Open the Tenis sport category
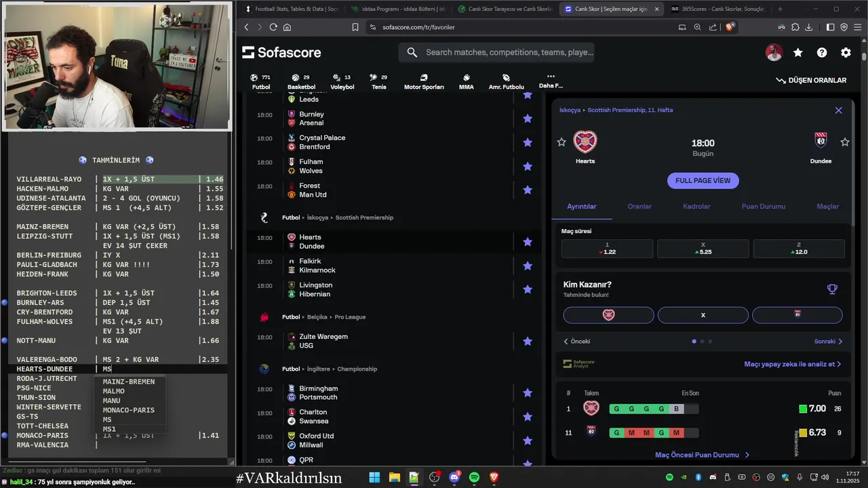This screenshot has width=868, height=488. point(379,82)
